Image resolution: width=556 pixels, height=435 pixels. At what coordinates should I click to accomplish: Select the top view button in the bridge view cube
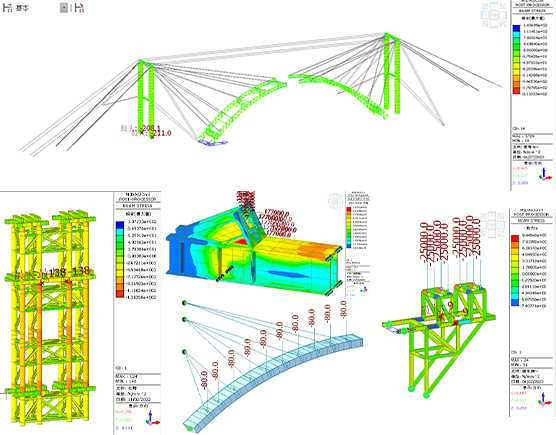pos(494,6)
